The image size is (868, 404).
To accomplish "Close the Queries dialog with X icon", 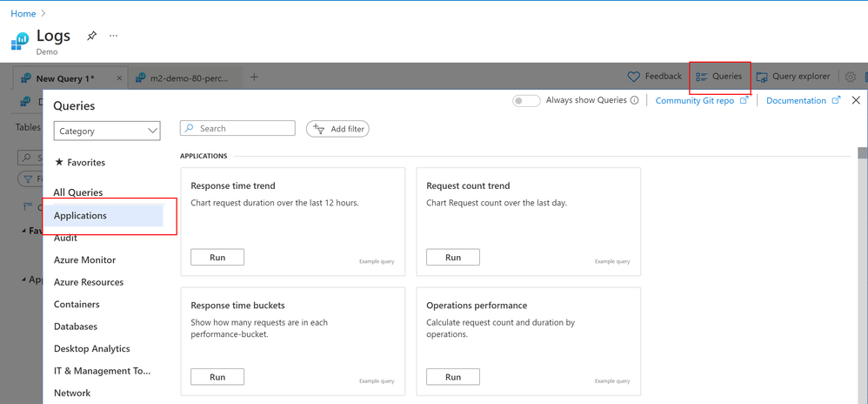I will [856, 100].
